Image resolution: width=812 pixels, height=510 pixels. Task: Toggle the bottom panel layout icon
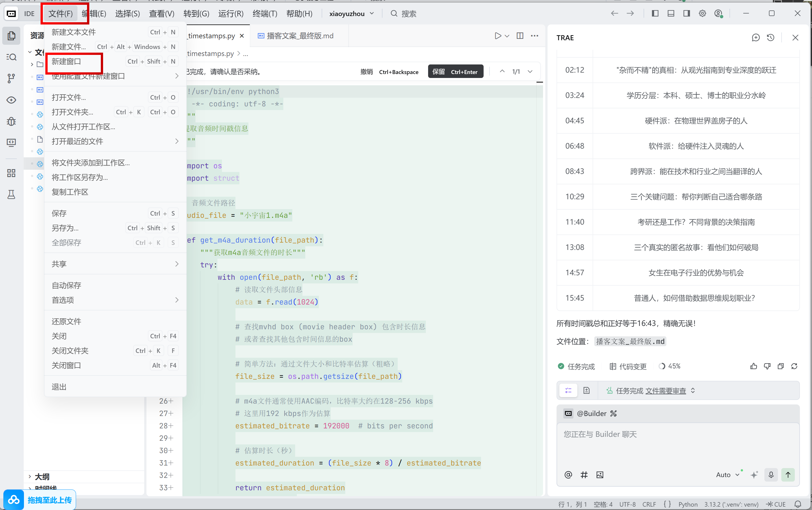pos(671,14)
